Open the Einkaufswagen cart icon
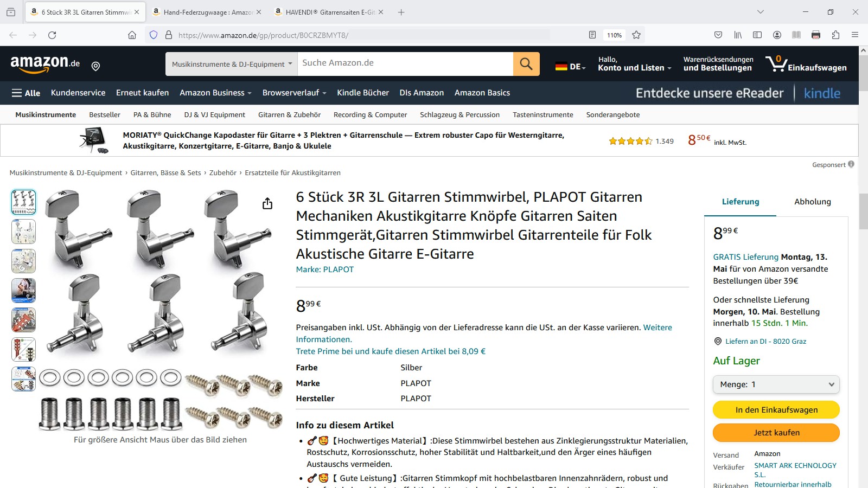Viewport: 868px width, 488px height. [806, 64]
